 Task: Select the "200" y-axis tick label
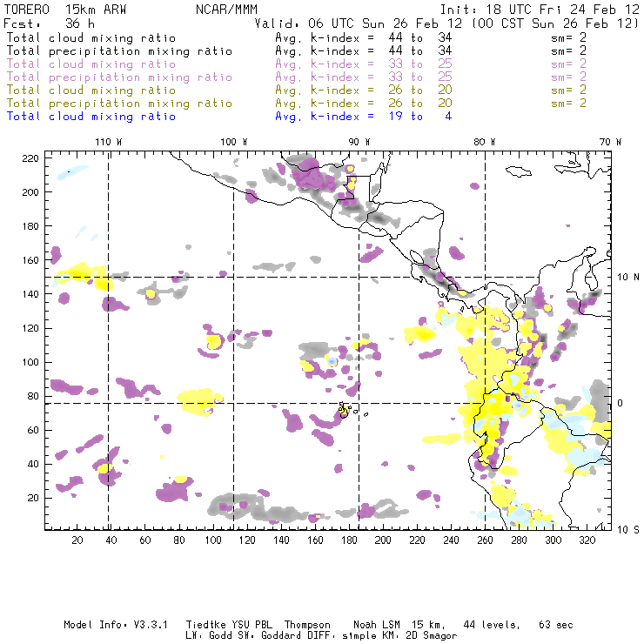coord(30,192)
